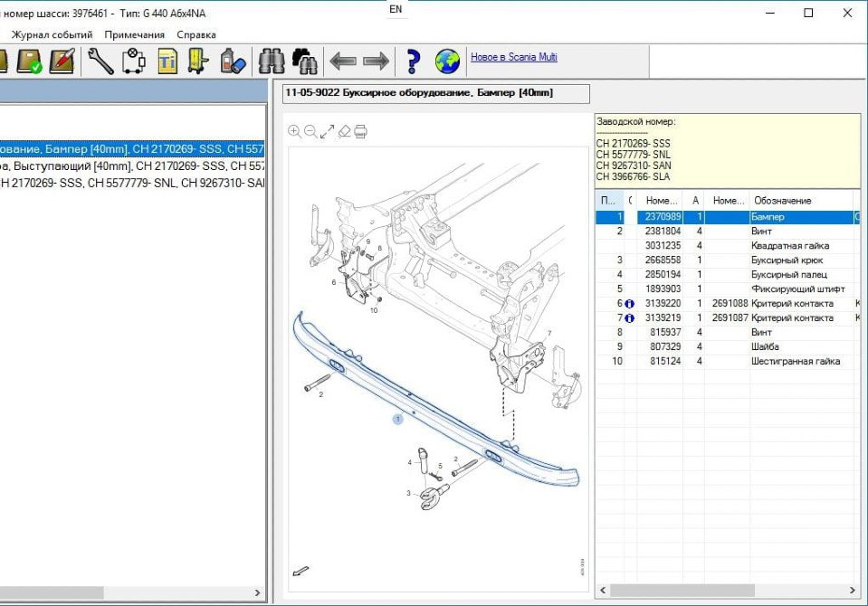Image resolution: width=868 pixels, height=606 pixels.
Task: Print the diagram with printer icon
Action: [360, 132]
